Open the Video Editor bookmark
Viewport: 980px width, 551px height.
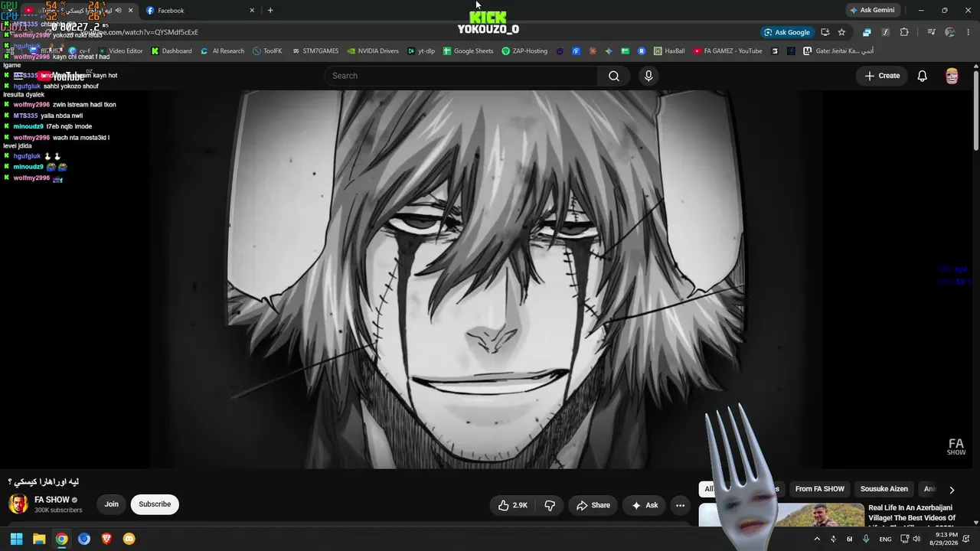pos(120,51)
